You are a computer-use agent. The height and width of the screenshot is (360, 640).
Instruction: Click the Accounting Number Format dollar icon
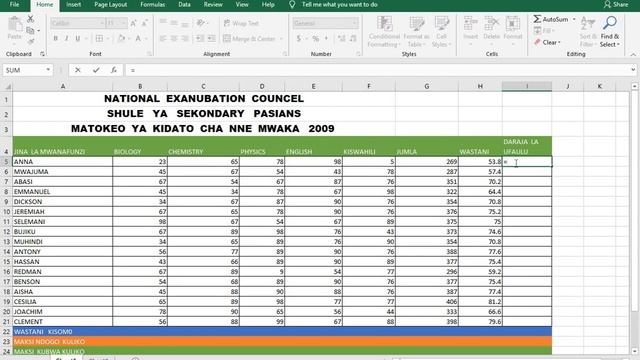click(x=299, y=39)
